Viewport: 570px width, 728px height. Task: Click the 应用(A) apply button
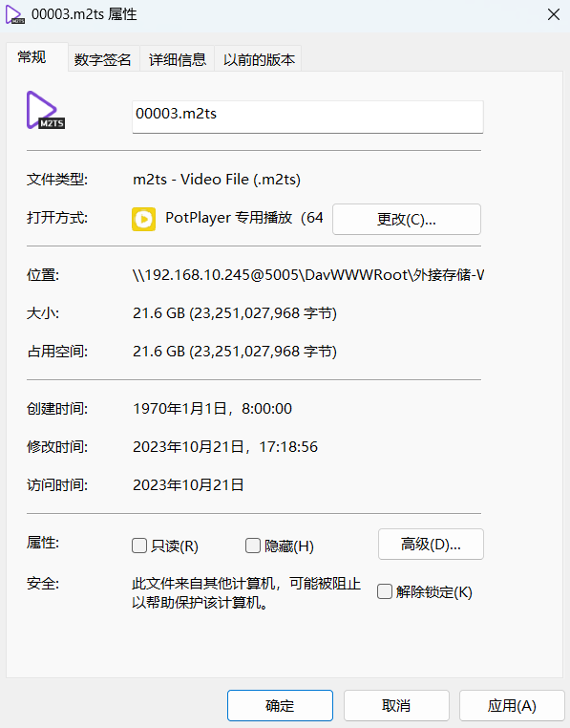tap(512, 705)
